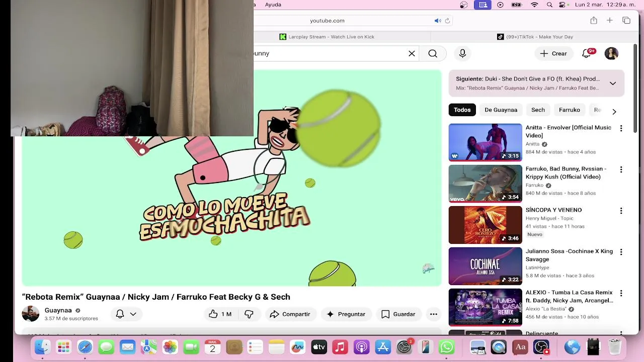Viewport: 644px width, 362px height.
Task: Select the Farruko filter chip
Action: coord(569,110)
